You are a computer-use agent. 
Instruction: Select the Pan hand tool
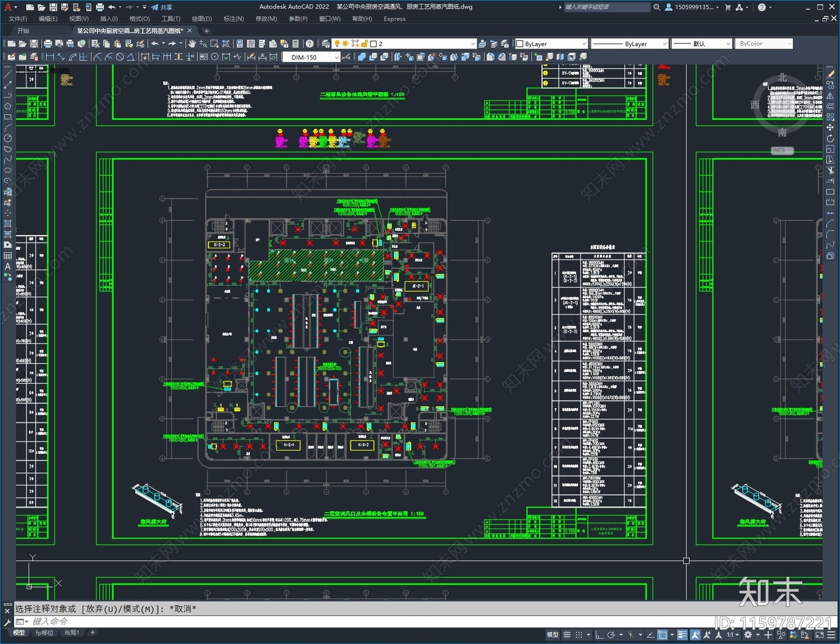click(192, 44)
